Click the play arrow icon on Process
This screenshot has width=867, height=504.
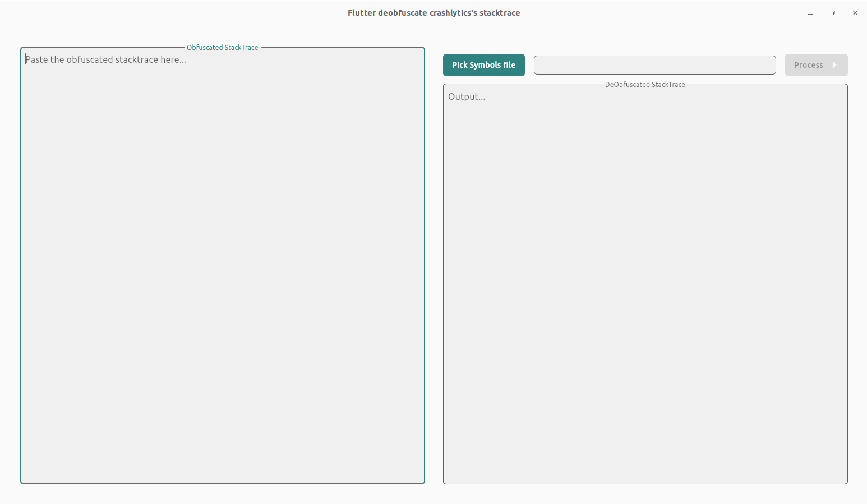point(834,65)
